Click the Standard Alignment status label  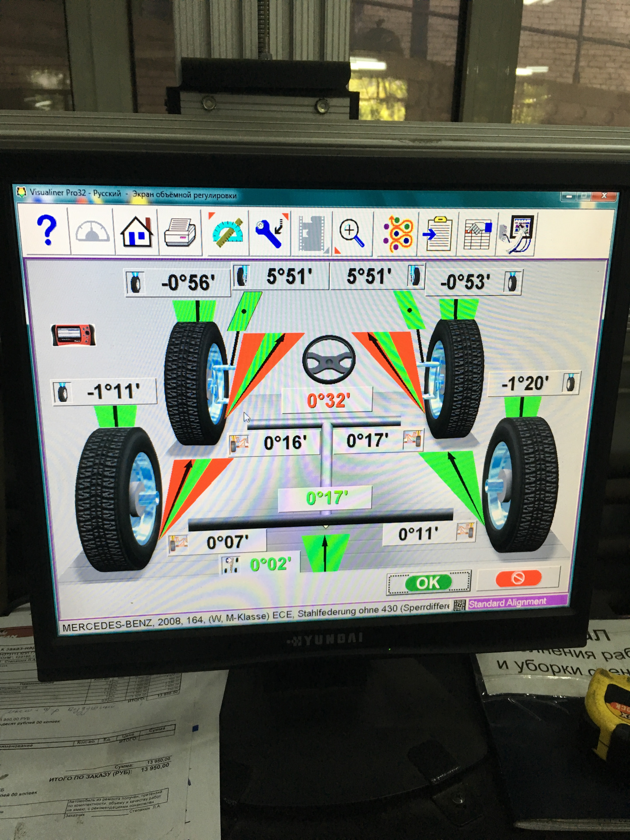[507, 603]
